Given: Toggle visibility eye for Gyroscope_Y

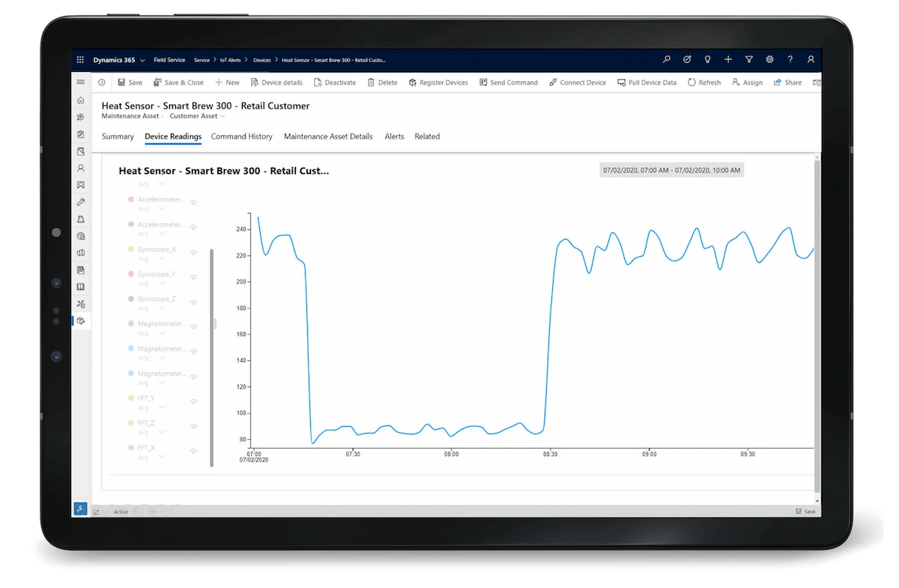Looking at the screenshot, I should click(x=193, y=277).
